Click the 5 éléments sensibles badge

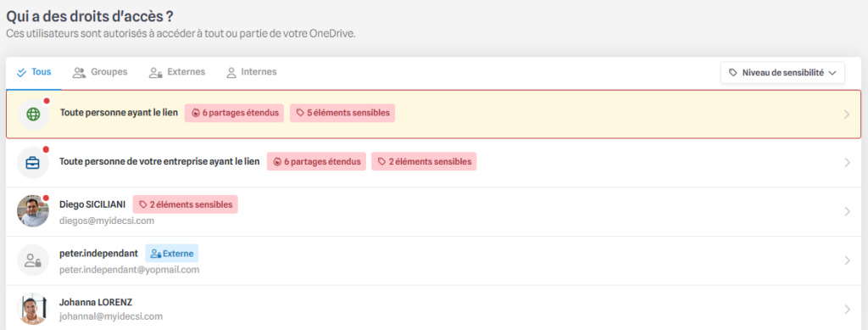point(342,113)
